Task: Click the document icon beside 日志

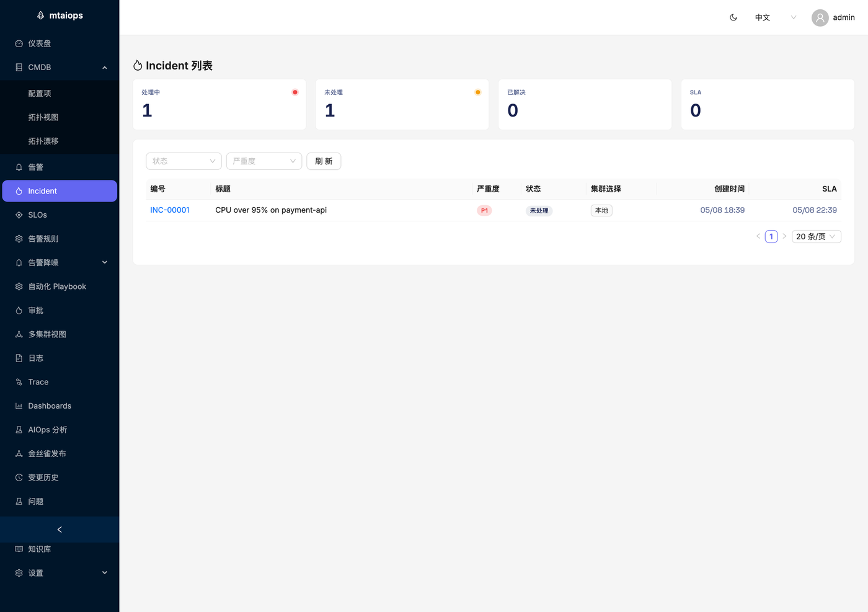Action: [19, 358]
